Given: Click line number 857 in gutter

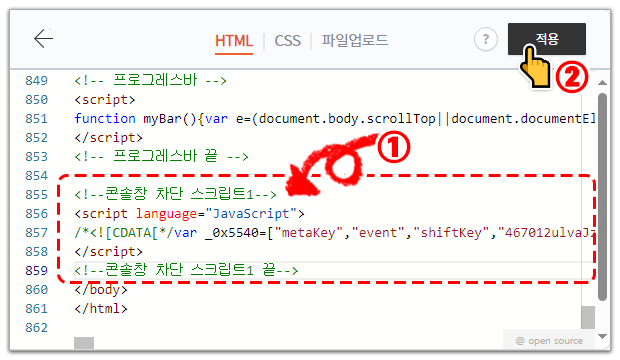Looking at the screenshot, I should click(36, 233).
